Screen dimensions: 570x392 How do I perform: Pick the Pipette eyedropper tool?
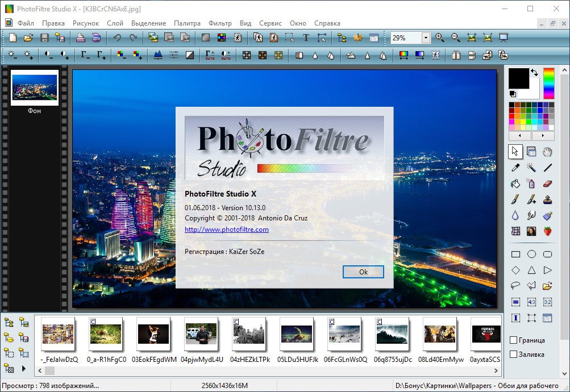point(515,168)
